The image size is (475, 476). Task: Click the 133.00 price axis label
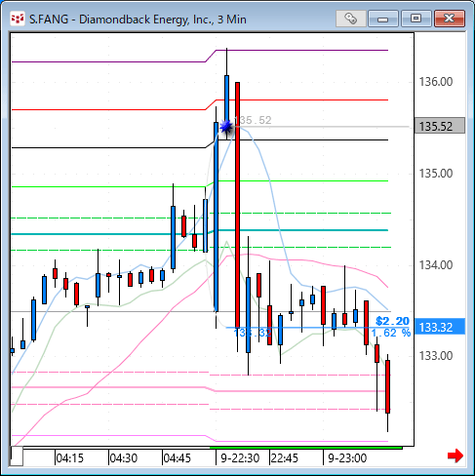436,356
